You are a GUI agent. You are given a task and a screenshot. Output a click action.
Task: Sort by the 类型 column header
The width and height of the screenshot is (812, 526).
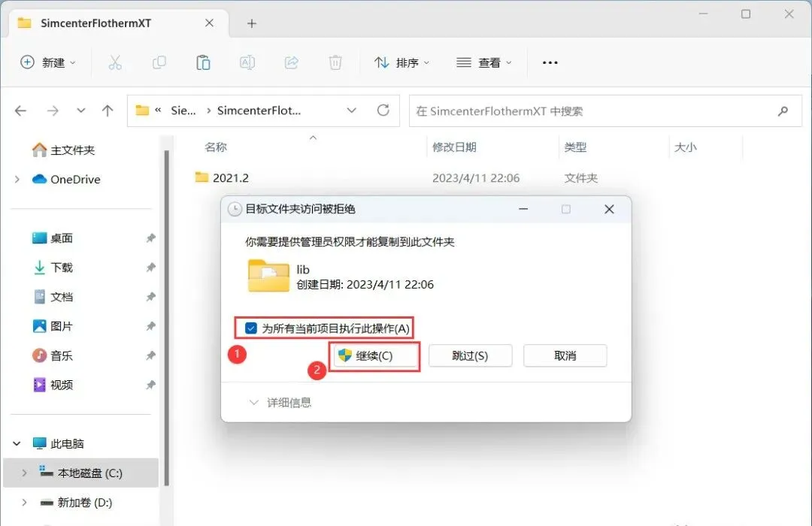click(575, 147)
